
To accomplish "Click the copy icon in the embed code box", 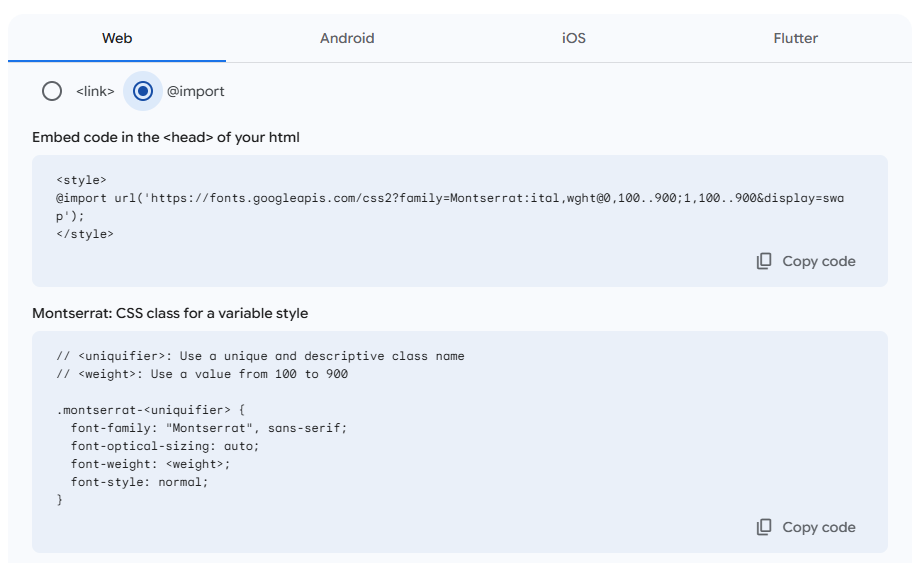I will [x=764, y=261].
